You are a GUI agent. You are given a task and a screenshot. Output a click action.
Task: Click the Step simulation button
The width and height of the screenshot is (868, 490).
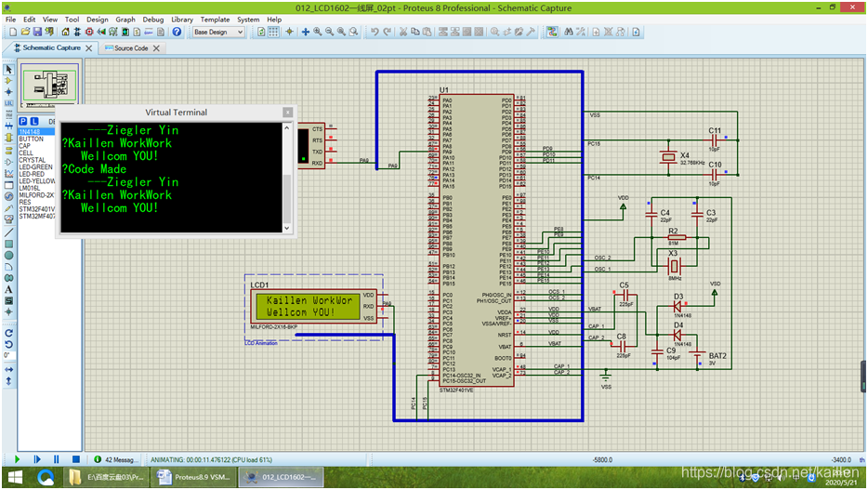36,459
